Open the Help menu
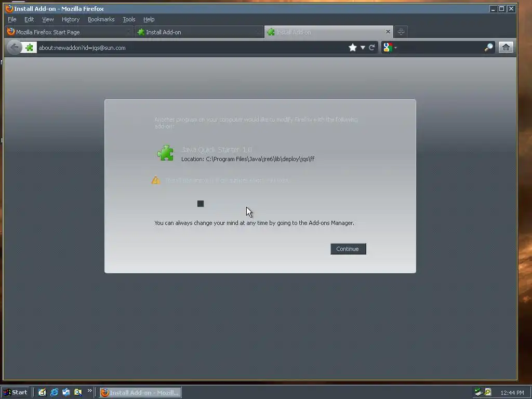The image size is (532, 399). pyautogui.click(x=149, y=19)
